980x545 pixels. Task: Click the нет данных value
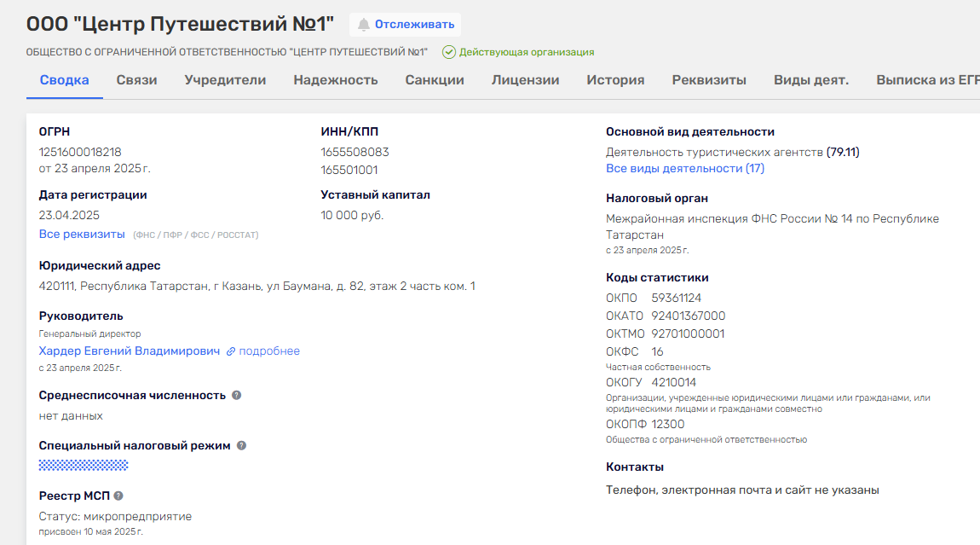pyautogui.click(x=71, y=416)
